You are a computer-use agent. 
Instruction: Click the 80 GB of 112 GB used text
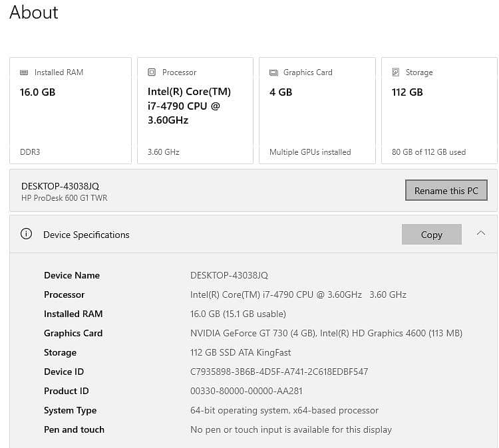pyautogui.click(x=428, y=152)
